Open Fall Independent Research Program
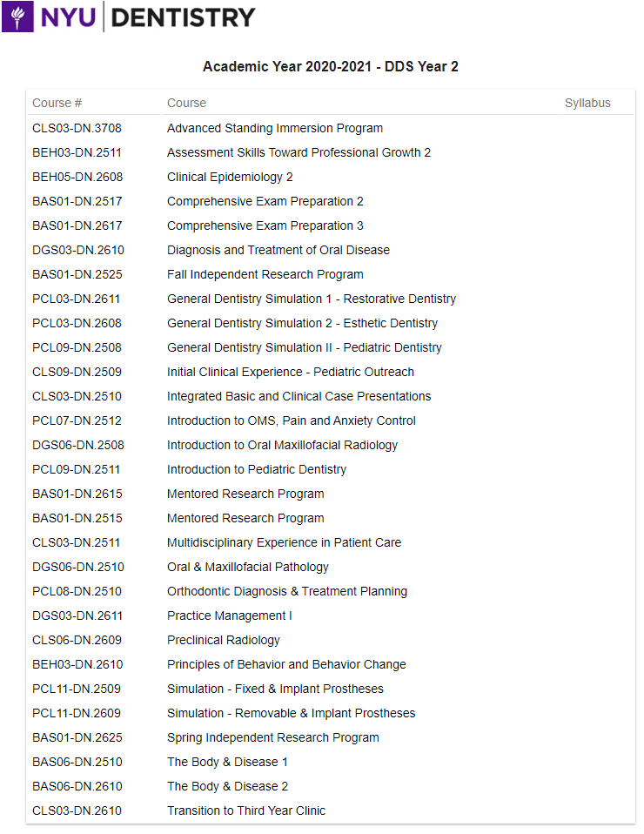This screenshot has height=834, width=644. tap(265, 274)
